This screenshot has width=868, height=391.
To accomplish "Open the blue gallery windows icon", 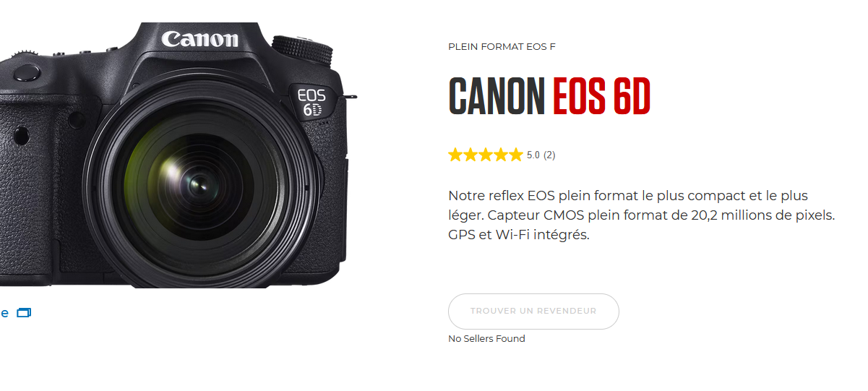I will coord(24,313).
